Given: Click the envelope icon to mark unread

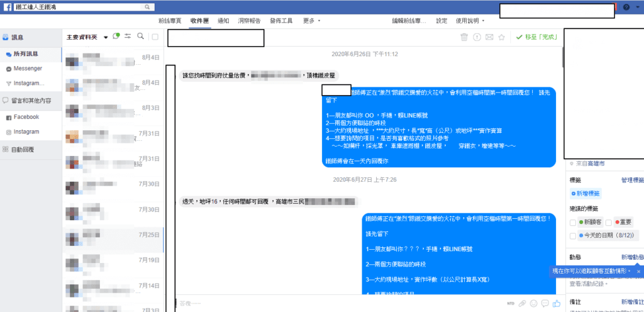Looking at the screenshot, I should [x=489, y=37].
